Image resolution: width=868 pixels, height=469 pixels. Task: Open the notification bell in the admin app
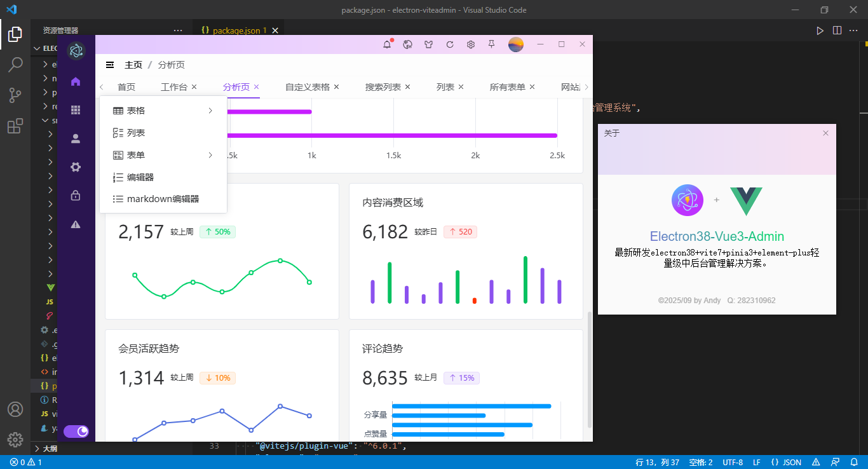(x=388, y=44)
